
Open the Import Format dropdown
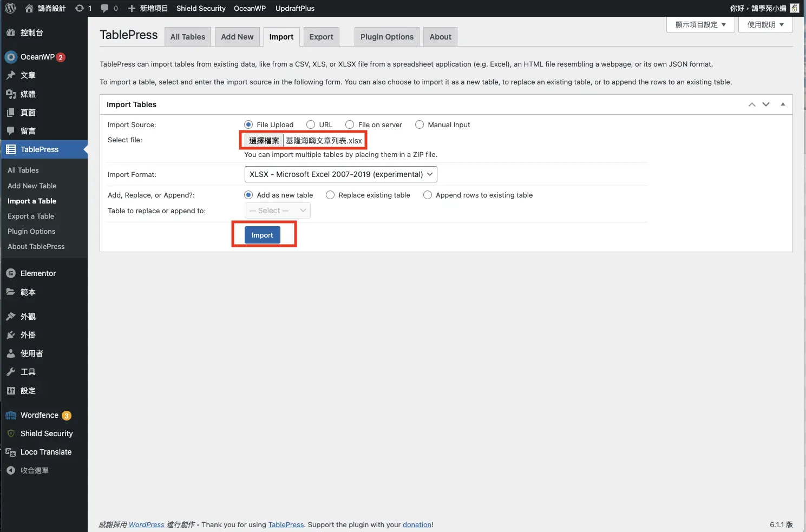[x=340, y=174]
